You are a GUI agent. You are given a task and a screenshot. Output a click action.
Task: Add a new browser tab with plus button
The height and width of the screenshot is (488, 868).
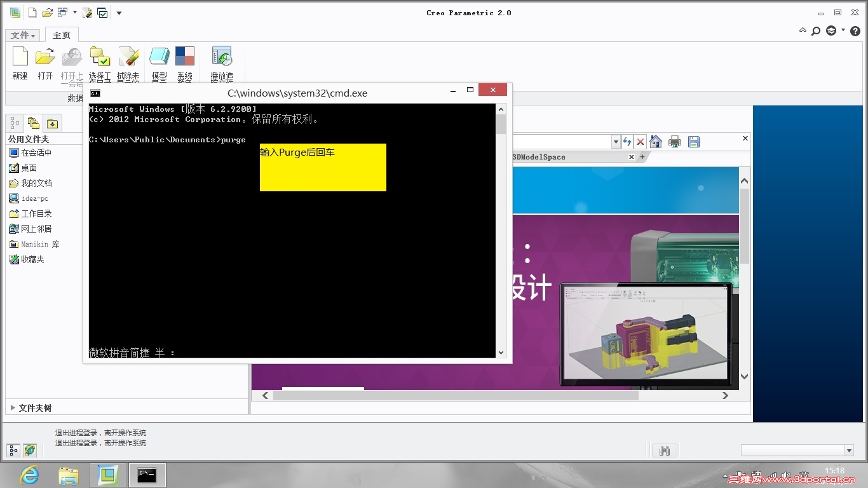click(x=642, y=157)
